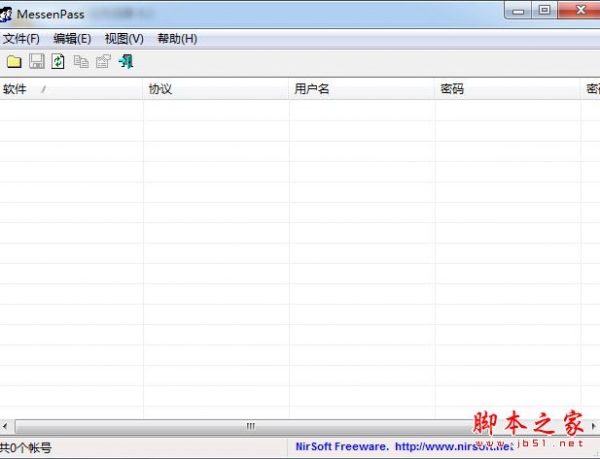The width and height of the screenshot is (600, 459).
Task: Open the 编辑(E) menu
Action: [x=72, y=39]
